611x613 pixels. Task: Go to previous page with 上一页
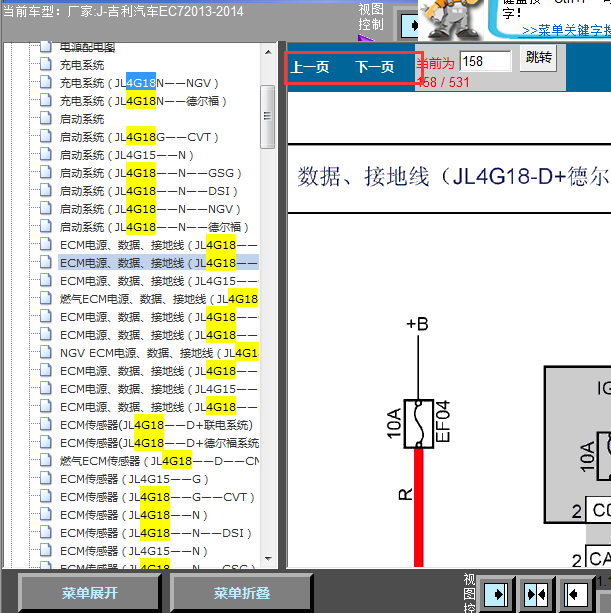[310, 67]
